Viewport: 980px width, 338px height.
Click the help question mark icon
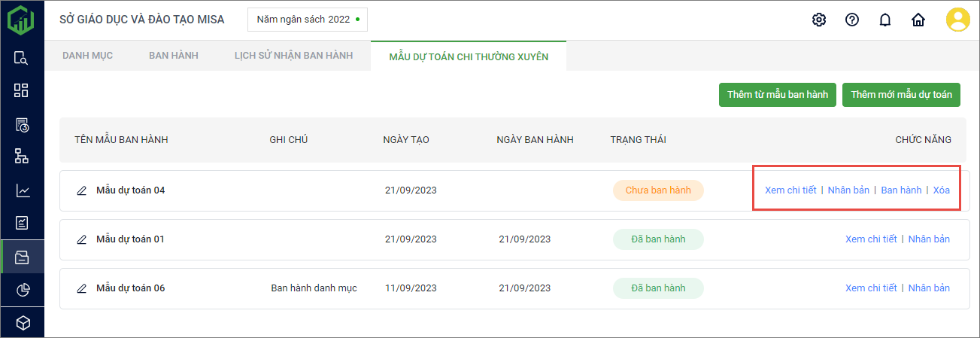point(852,20)
